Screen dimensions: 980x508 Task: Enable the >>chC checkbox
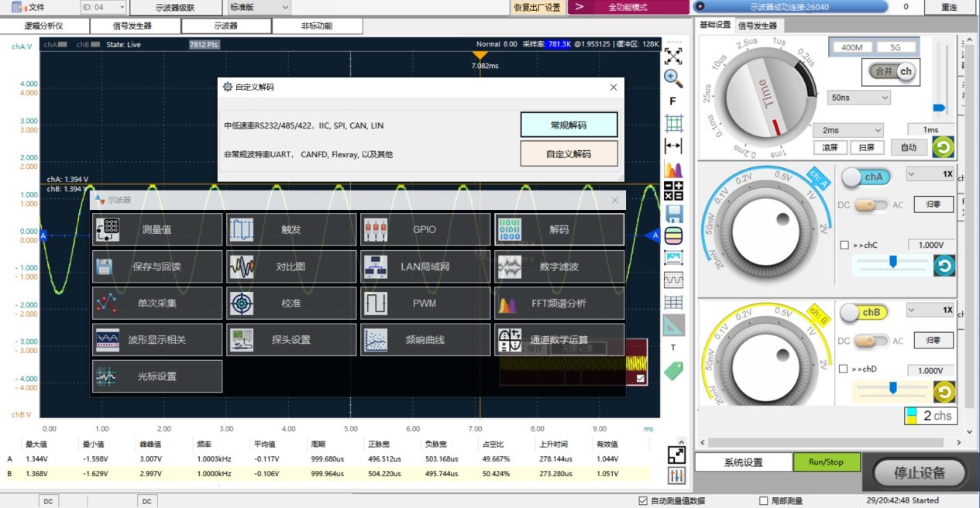[844, 245]
